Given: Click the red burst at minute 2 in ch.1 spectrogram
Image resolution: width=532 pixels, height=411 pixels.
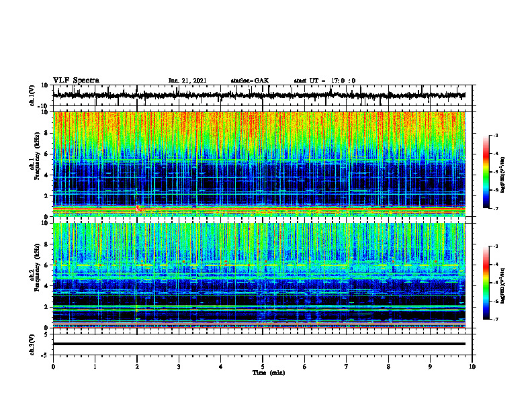Looking at the screenshot, I should 138,207.
